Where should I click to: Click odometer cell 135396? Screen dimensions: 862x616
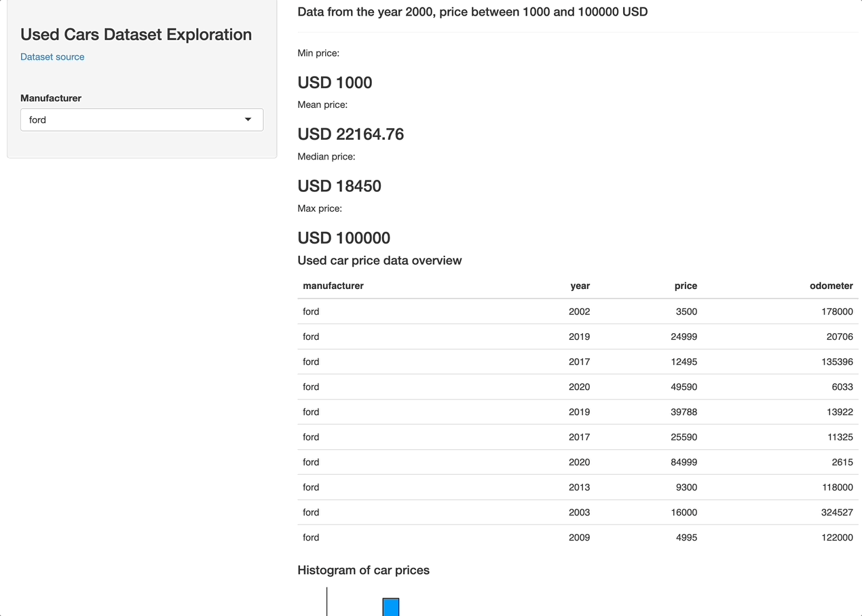pyautogui.click(x=837, y=362)
